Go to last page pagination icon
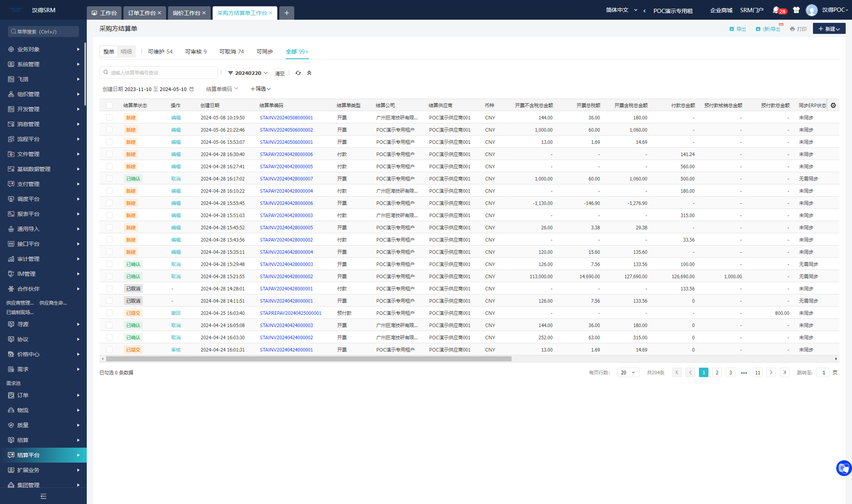Image resolution: width=852 pixels, height=504 pixels. click(x=785, y=372)
